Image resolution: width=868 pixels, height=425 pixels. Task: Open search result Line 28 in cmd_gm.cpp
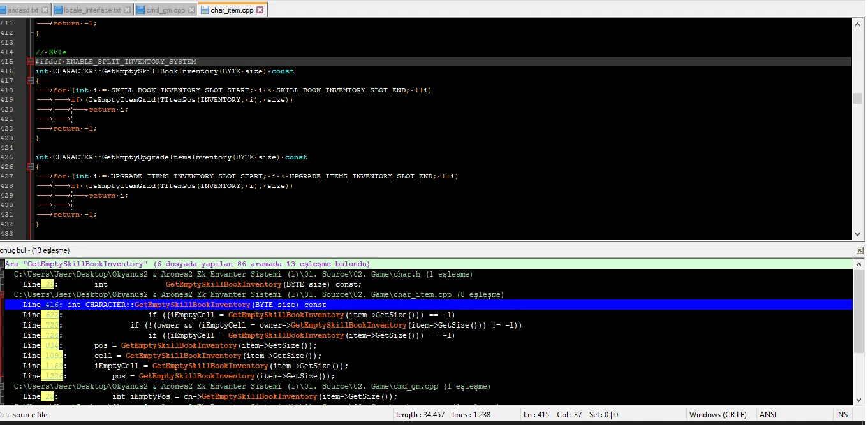click(191, 397)
